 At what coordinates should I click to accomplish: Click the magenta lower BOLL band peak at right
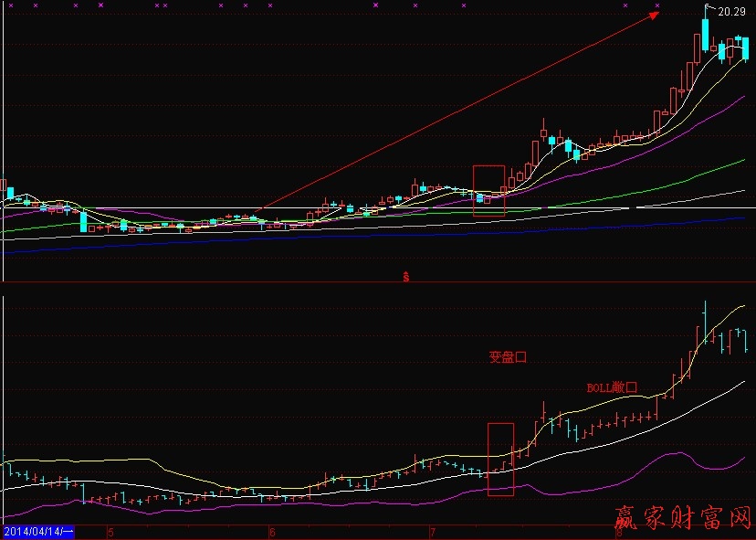(x=677, y=452)
